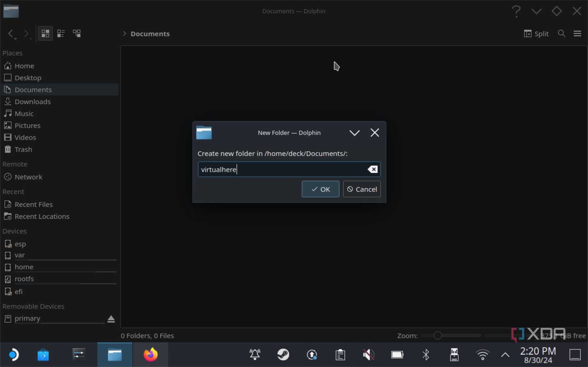
Task: Open the search in Dolphin
Action: [562, 33]
